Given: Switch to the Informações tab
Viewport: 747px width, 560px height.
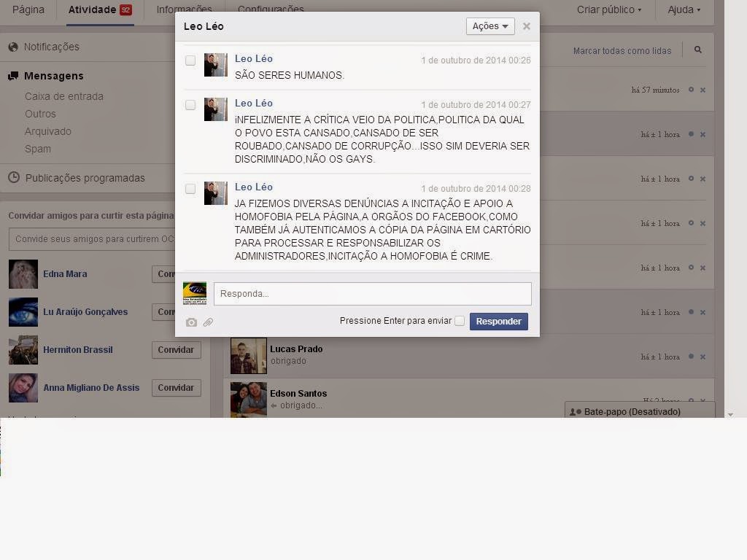Looking at the screenshot, I should click(x=184, y=9).
